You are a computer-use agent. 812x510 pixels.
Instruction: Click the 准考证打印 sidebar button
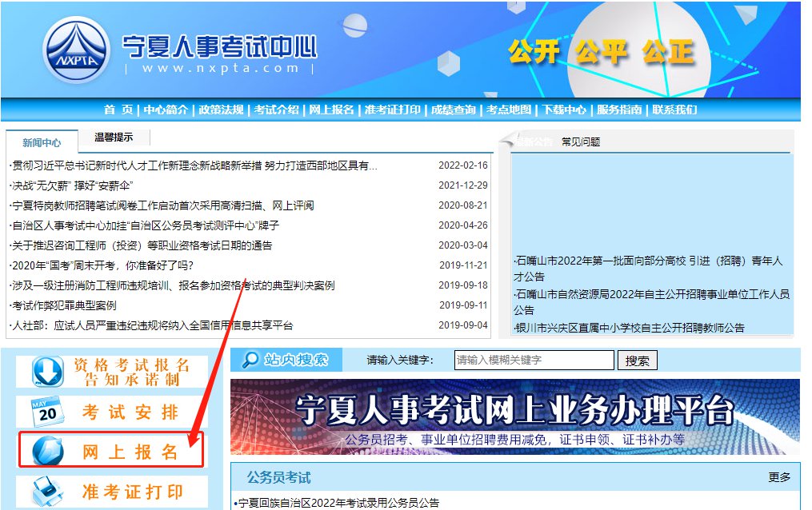(112, 491)
